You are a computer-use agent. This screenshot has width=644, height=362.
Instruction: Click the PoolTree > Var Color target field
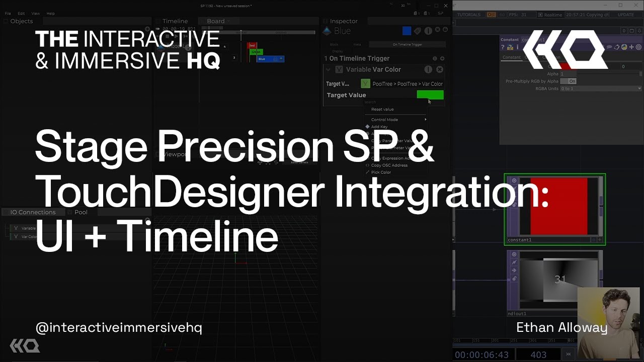point(402,84)
